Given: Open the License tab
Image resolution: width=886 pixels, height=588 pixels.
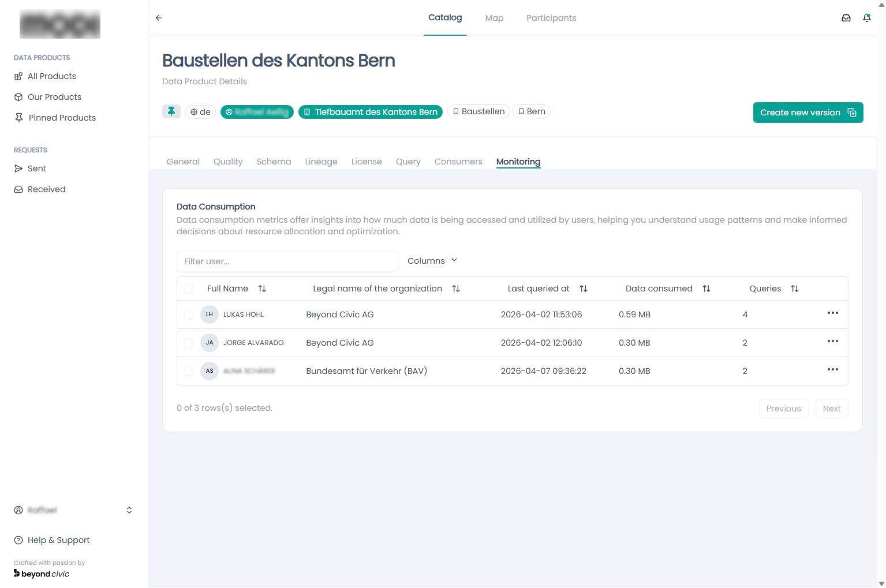Looking at the screenshot, I should coord(367,162).
